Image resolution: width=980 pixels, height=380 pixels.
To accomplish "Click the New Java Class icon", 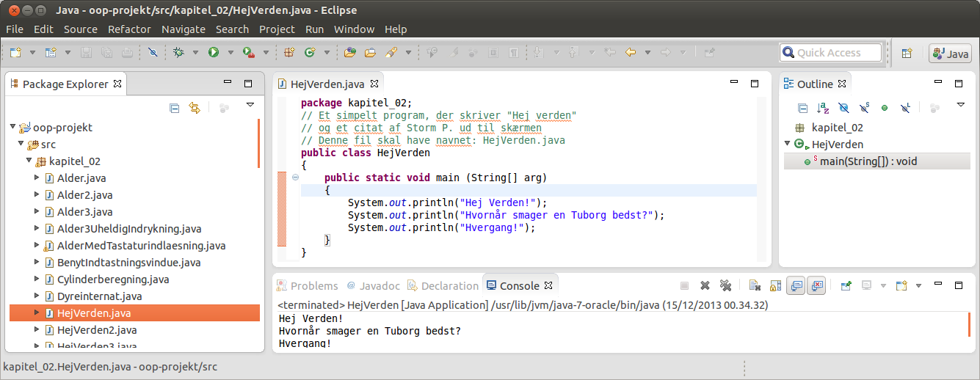I will (x=309, y=53).
